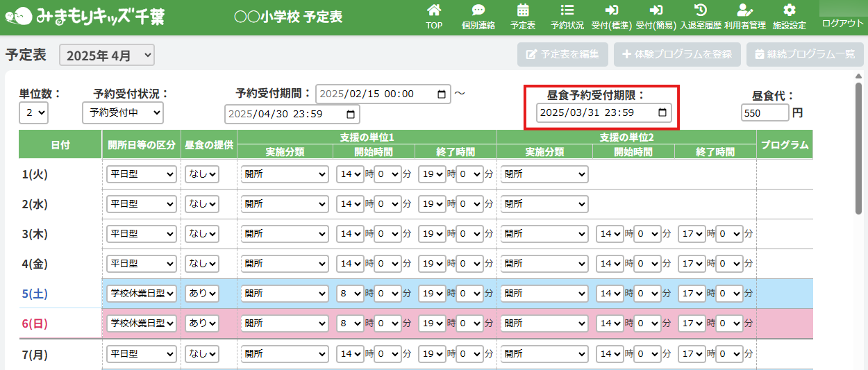Open 予約状況 list icon
Image resolution: width=868 pixels, height=370 pixels.
coord(567,11)
